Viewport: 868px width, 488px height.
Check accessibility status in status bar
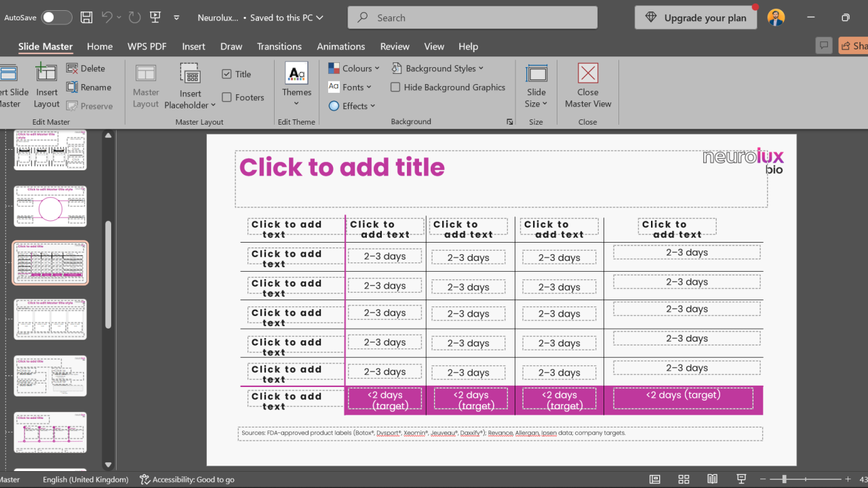click(x=187, y=479)
